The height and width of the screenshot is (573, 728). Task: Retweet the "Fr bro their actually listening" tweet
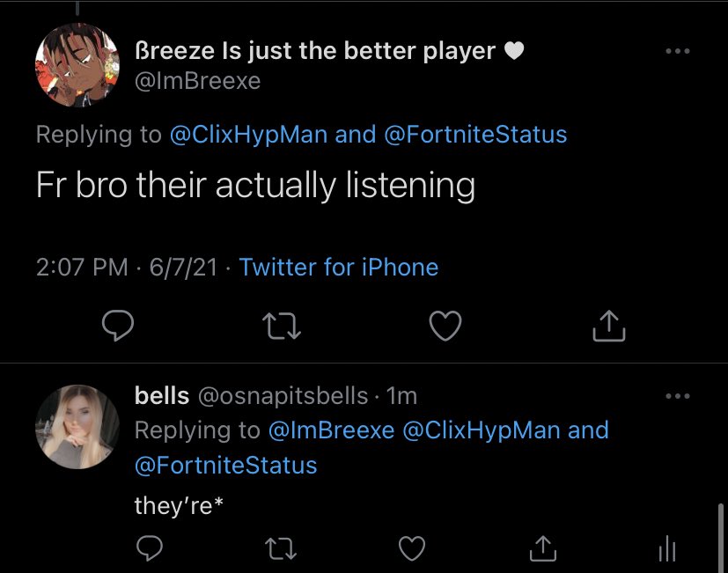pyautogui.click(x=283, y=327)
